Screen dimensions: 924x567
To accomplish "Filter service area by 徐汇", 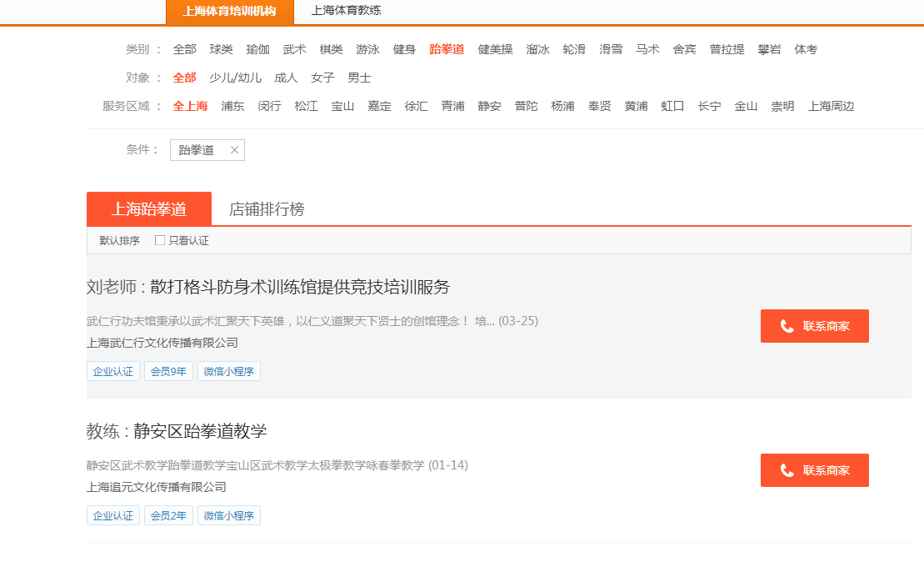I will (x=416, y=106).
